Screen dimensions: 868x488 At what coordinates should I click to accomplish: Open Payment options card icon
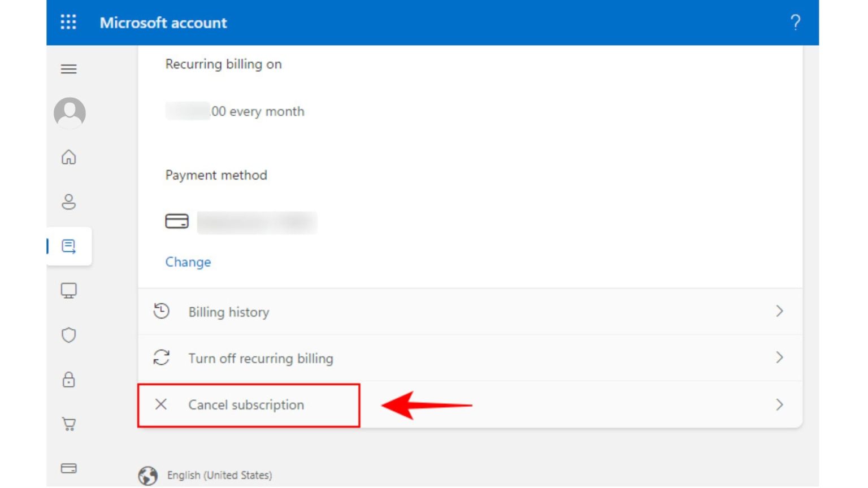[68, 468]
